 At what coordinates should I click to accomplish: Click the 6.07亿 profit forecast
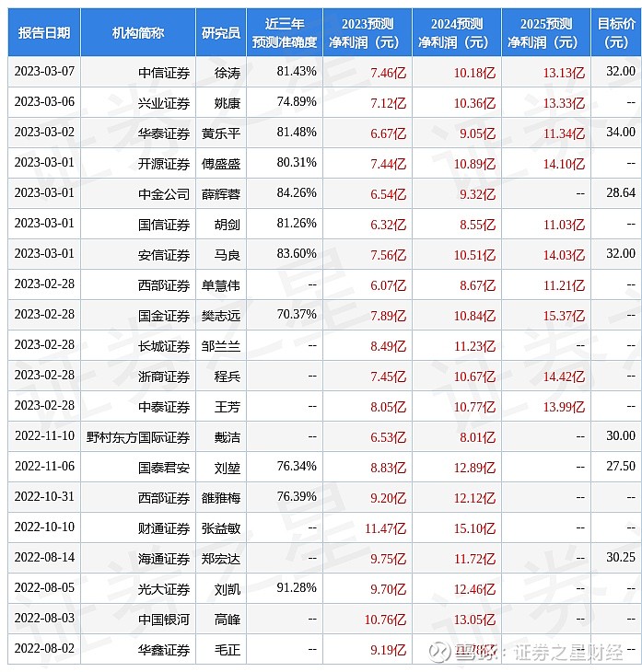[x=388, y=285]
